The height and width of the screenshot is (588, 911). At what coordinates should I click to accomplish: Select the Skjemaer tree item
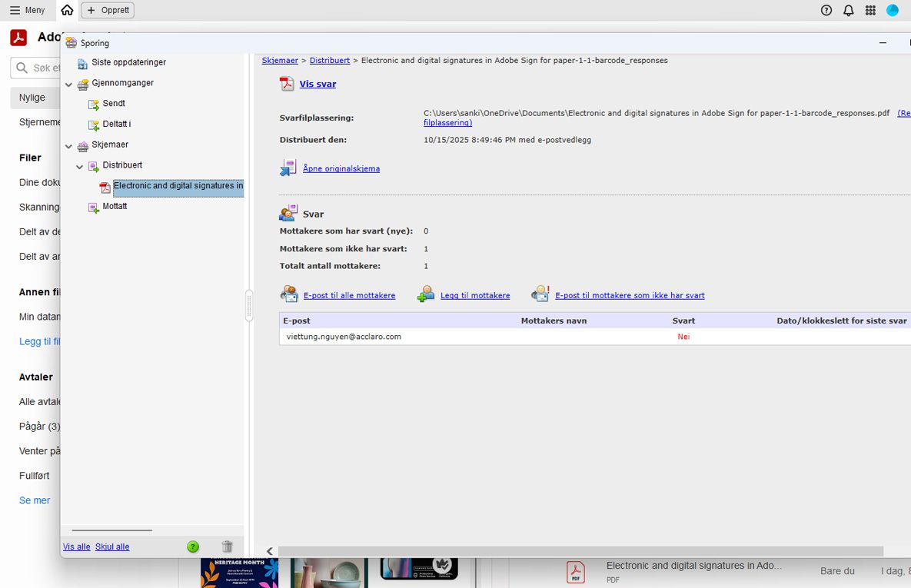tap(110, 144)
